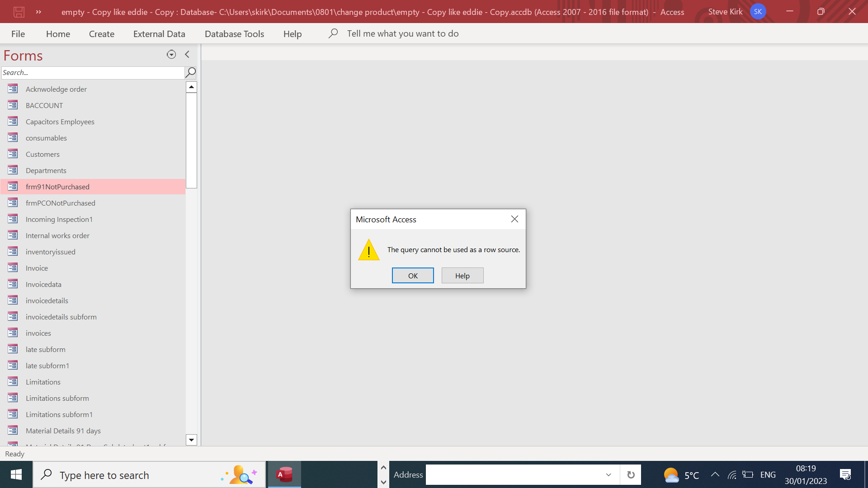Show hidden system tray icons
The width and height of the screenshot is (868, 488).
point(715,474)
